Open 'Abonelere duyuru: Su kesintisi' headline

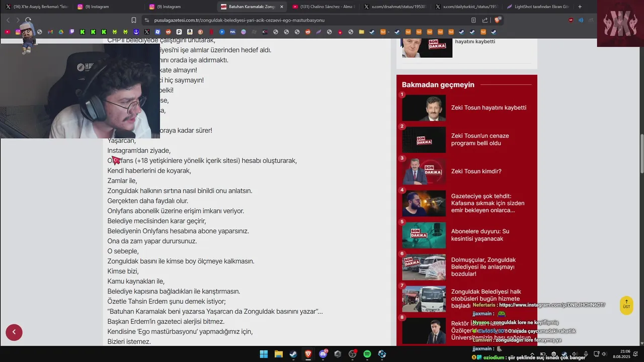[480, 235]
